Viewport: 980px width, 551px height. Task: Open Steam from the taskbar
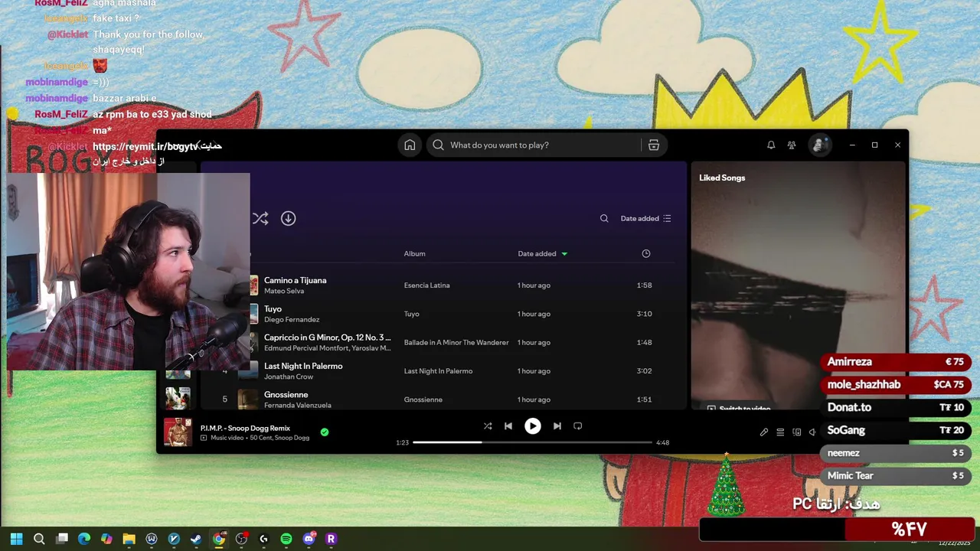(x=196, y=539)
